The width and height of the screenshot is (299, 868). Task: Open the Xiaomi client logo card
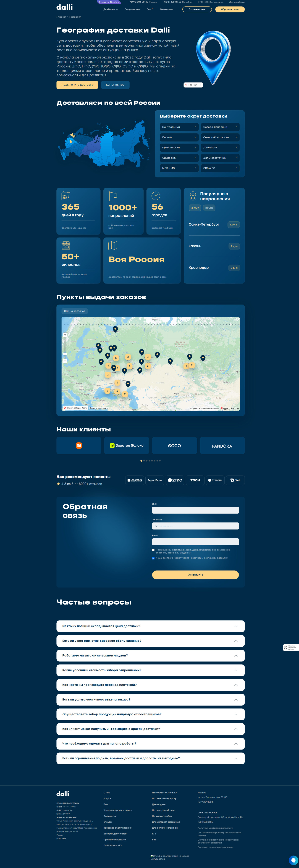click(x=79, y=445)
